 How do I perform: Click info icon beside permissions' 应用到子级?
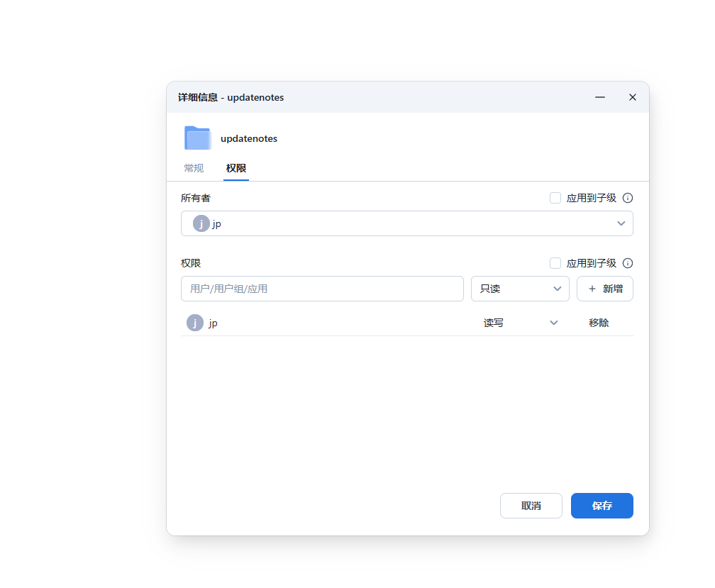(x=628, y=263)
